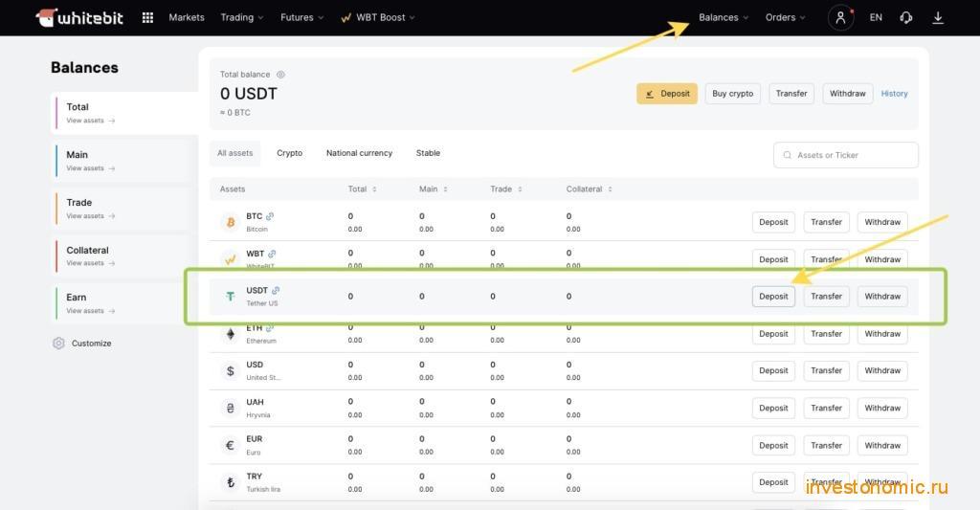Click the EUR euro icon
Viewport: 980px width, 510px height.
(231, 445)
